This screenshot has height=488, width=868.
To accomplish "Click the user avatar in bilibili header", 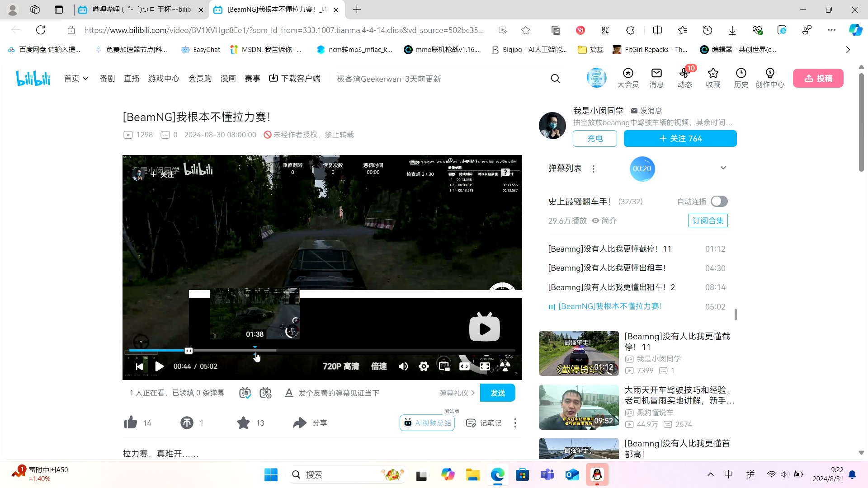I will click(x=597, y=78).
